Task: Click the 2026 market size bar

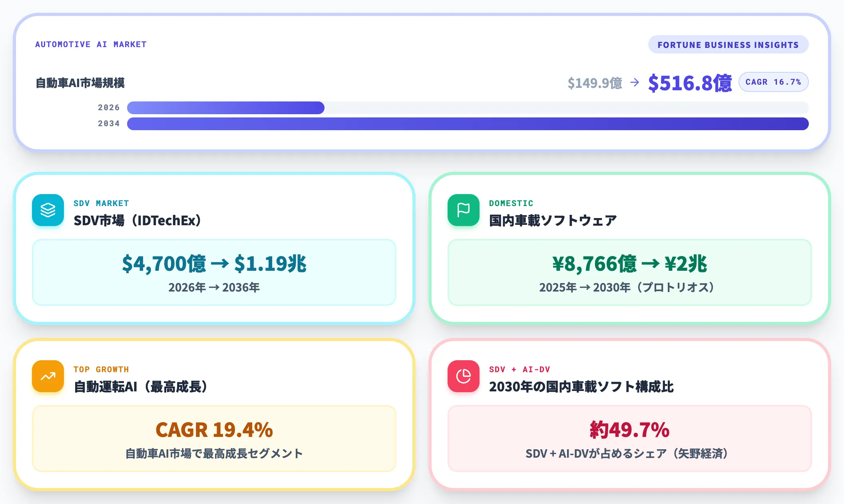Action: pos(226,108)
